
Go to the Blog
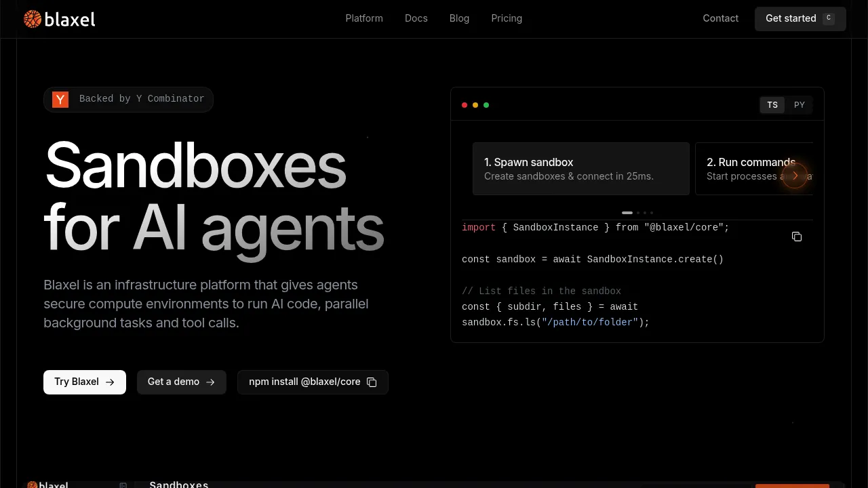point(459,18)
